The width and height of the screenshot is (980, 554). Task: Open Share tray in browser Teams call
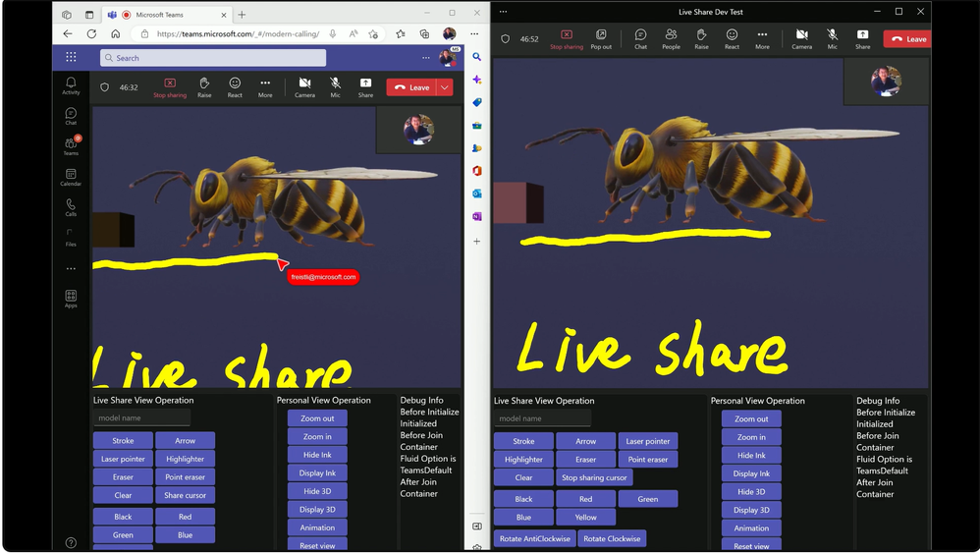pos(365,87)
